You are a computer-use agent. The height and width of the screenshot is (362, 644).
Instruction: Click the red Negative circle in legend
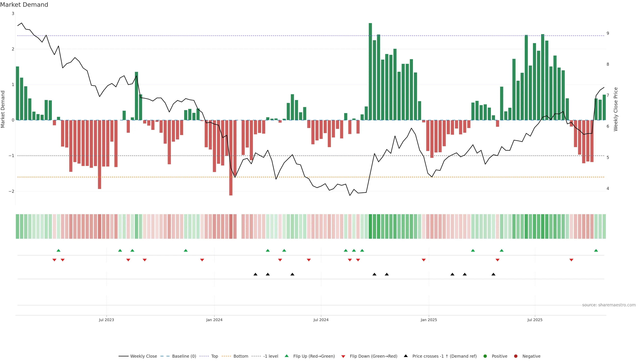pos(516,356)
